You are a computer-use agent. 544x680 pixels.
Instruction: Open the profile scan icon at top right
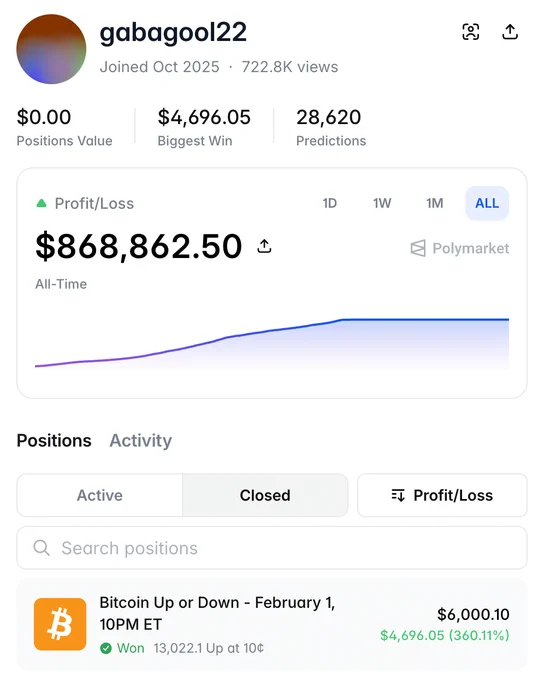(471, 32)
